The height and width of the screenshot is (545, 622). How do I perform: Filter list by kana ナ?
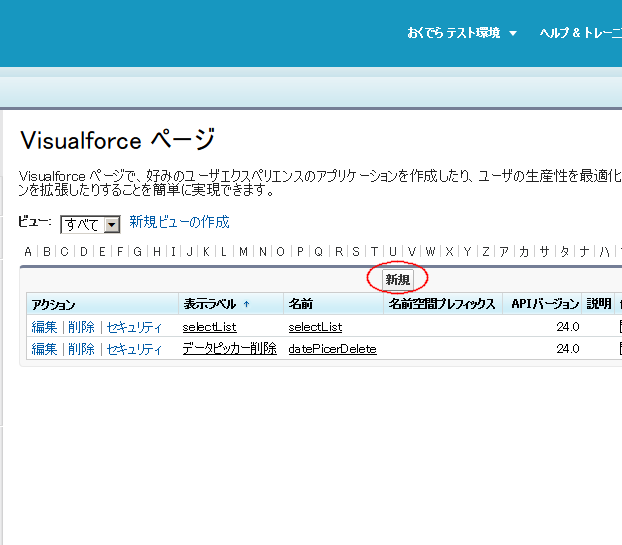(x=584, y=252)
